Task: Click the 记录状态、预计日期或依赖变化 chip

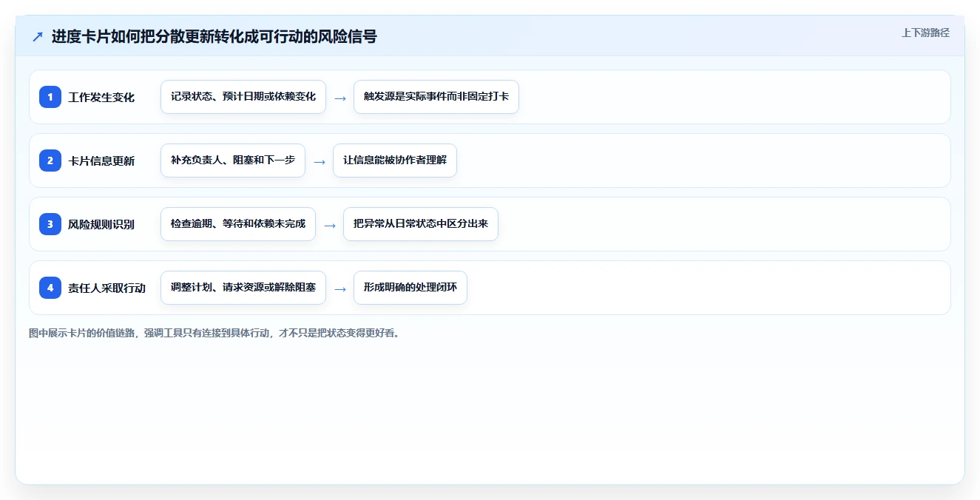Action: (x=243, y=97)
